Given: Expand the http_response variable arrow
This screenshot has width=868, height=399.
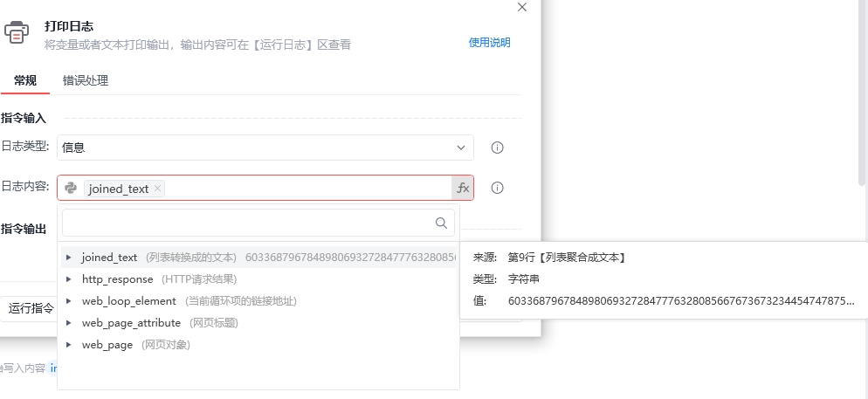Looking at the screenshot, I should click(x=69, y=279).
